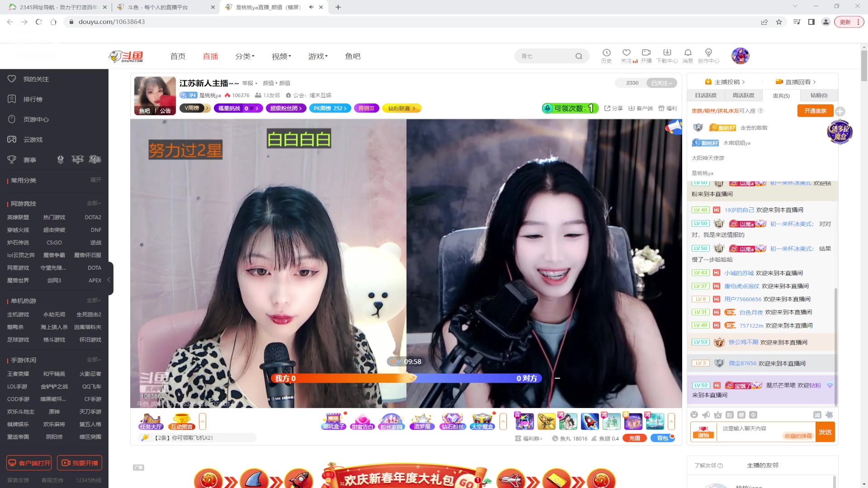Open the 鱼吧 menu item
This screenshot has height=488, width=868.
(353, 56)
